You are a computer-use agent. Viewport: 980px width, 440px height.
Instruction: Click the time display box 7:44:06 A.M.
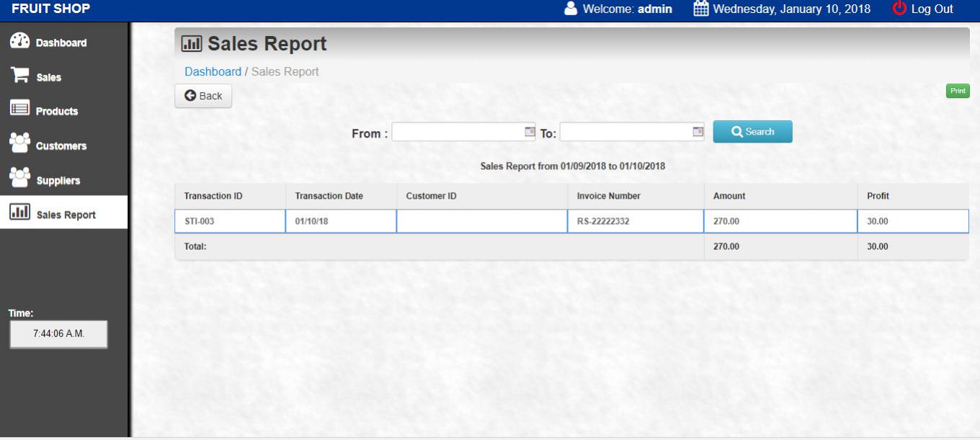pyautogui.click(x=58, y=334)
